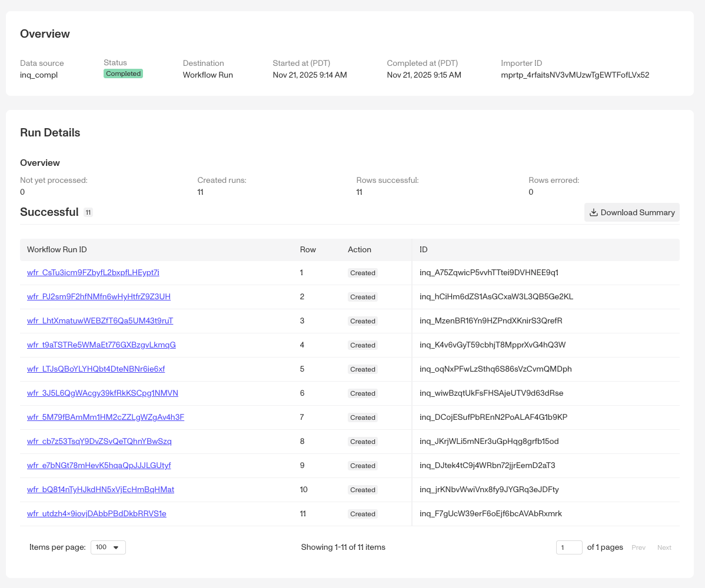Image resolution: width=705 pixels, height=588 pixels.
Task: Click the Created badge in row 1
Action: 363,273
